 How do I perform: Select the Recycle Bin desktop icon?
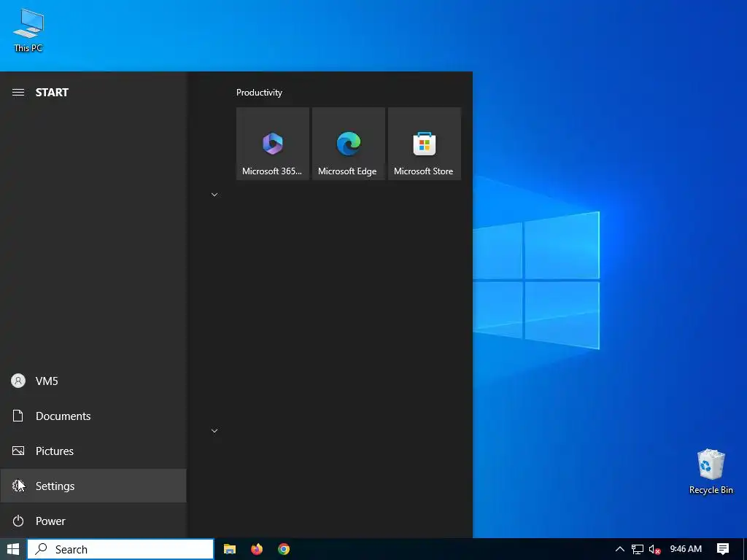711,472
